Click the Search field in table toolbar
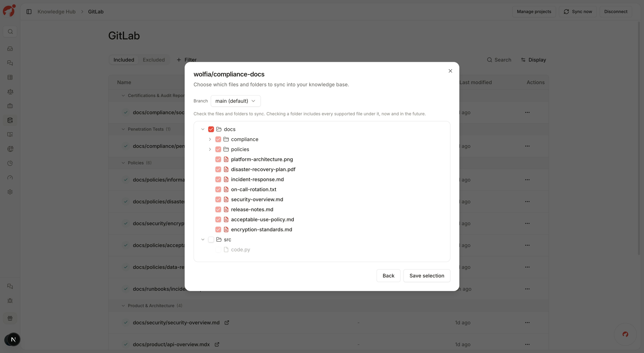Viewport: 644px width, 353px height. 499,60
